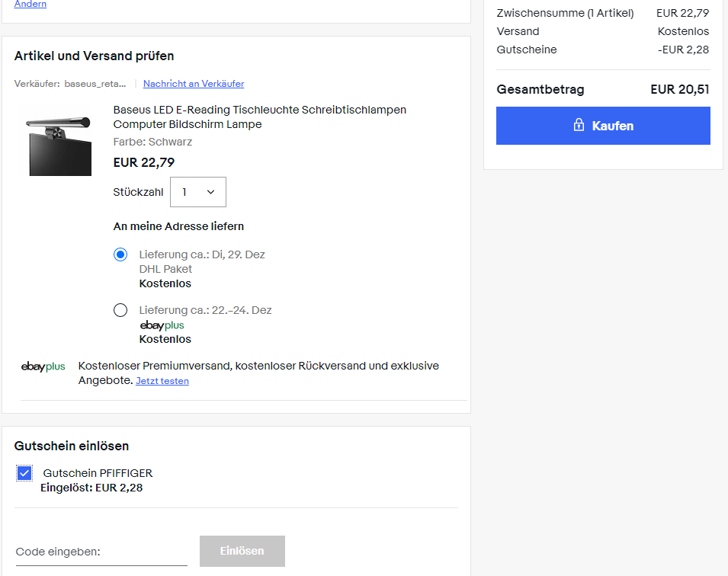The image size is (728, 576).
Task: Click the eBay Plus logo beside Premiumversand text
Action: (x=43, y=366)
